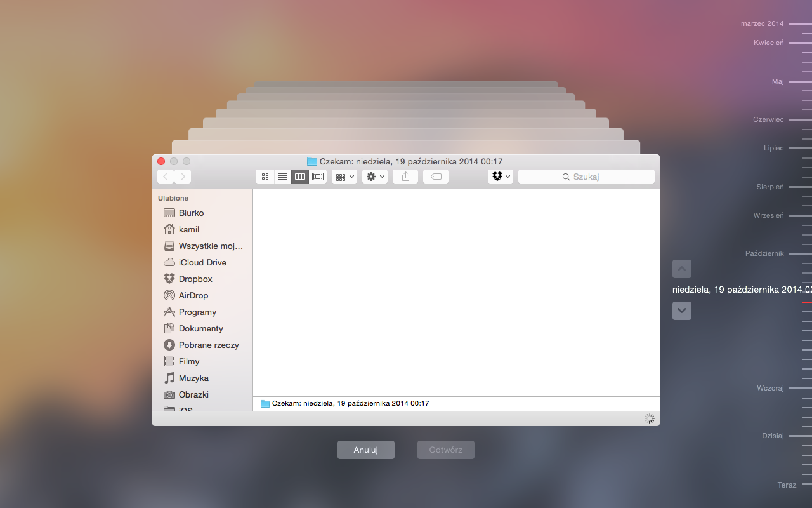Open Pobrane rzeczy in the sidebar
Image resolution: width=812 pixels, height=508 pixels.
pyautogui.click(x=202, y=345)
